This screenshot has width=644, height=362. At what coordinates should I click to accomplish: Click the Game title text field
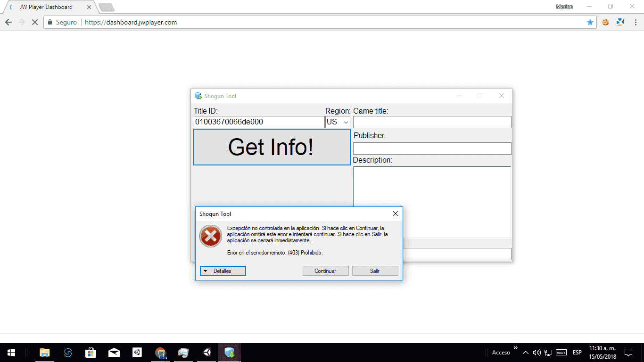[432, 122]
